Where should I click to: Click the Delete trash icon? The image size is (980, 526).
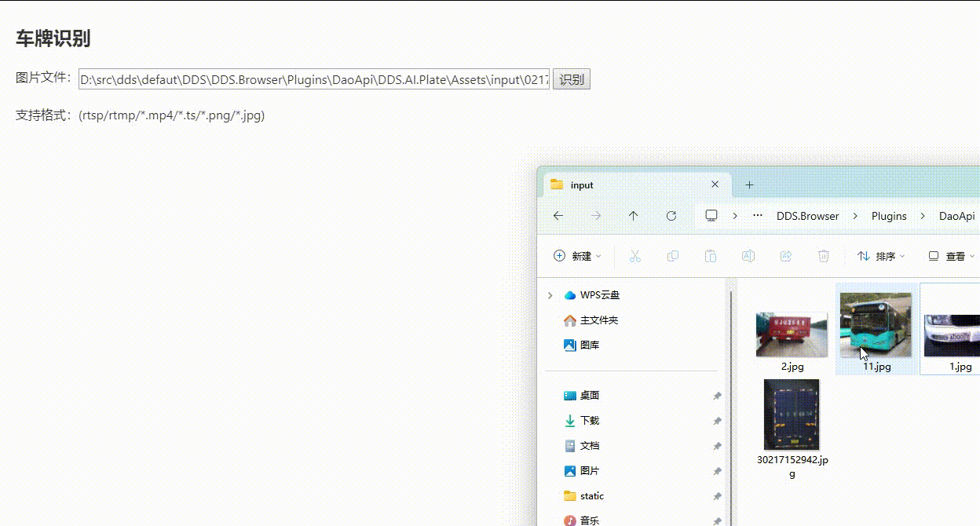click(x=824, y=256)
